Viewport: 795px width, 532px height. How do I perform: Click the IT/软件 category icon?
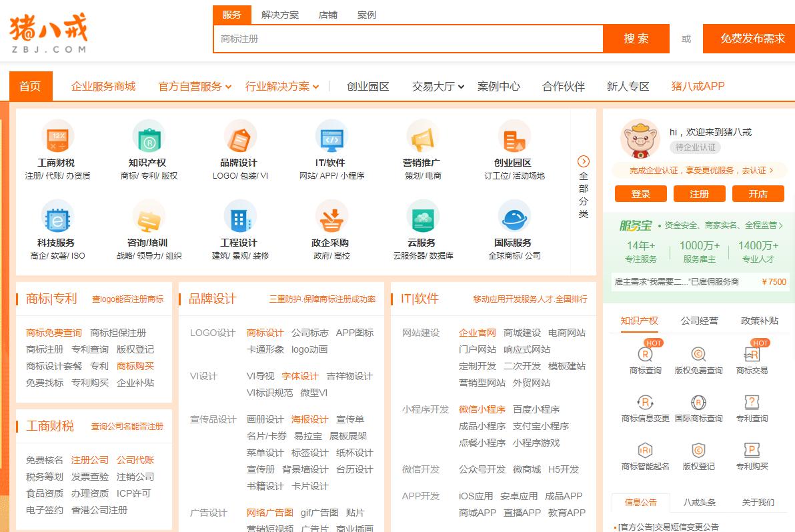(x=332, y=140)
